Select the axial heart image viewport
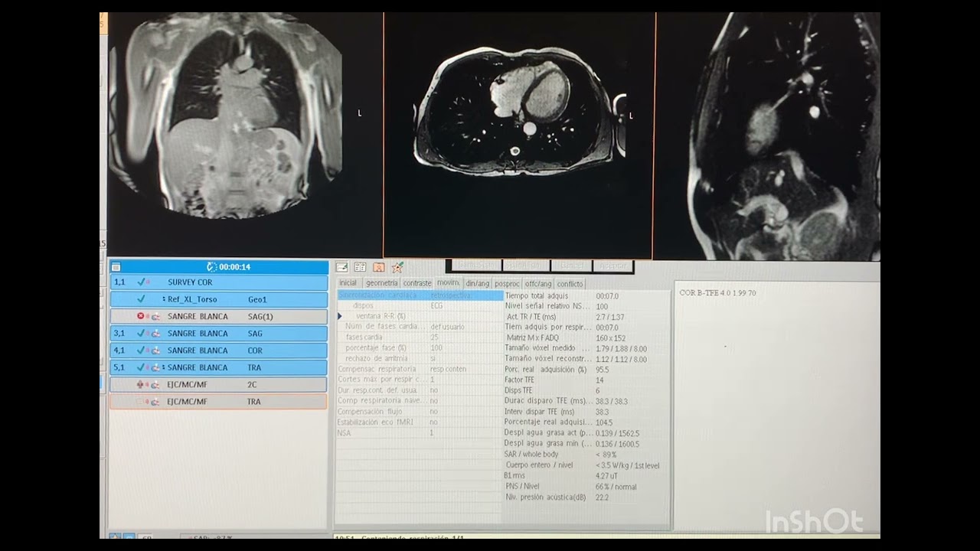This screenshot has width=980, height=551. [x=519, y=135]
